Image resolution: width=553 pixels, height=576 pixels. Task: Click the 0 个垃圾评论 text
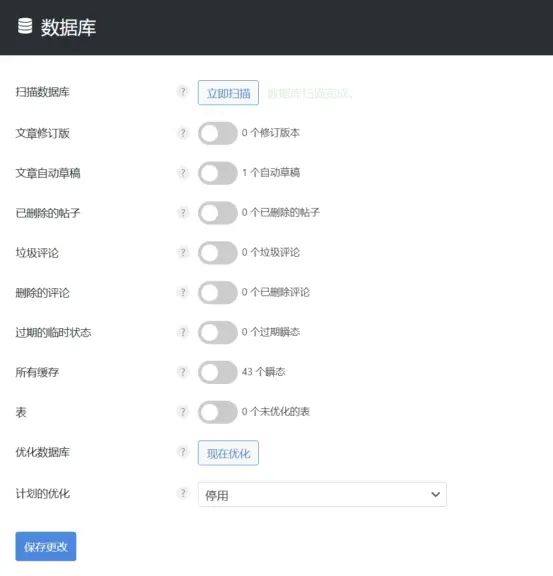click(x=271, y=252)
